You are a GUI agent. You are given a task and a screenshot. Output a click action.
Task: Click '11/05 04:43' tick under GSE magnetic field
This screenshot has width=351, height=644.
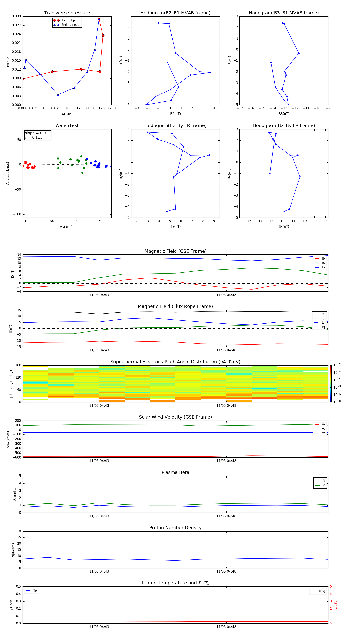pyautogui.click(x=99, y=295)
